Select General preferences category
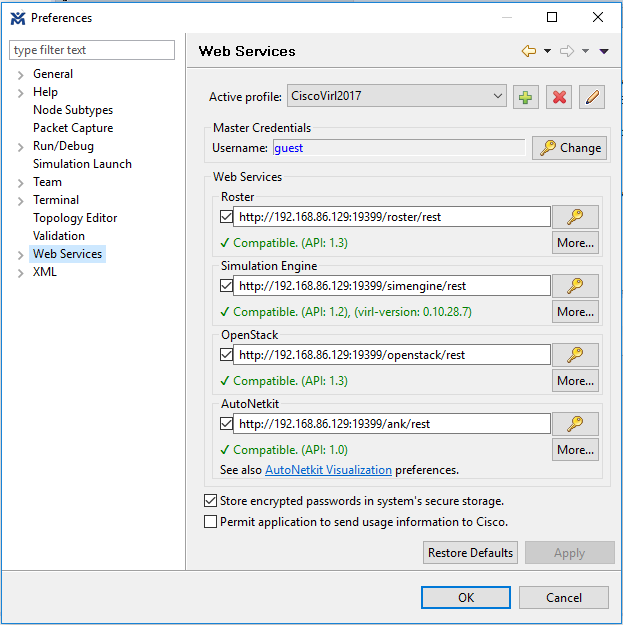The width and height of the screenshot is (623, 625). click(53, 74)
